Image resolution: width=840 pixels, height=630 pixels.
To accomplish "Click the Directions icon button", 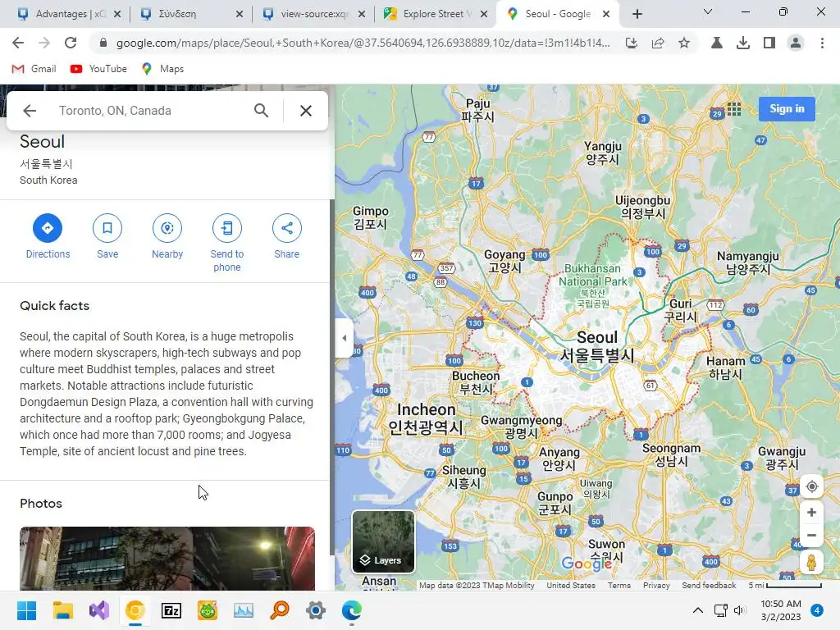I will (47, 228).
